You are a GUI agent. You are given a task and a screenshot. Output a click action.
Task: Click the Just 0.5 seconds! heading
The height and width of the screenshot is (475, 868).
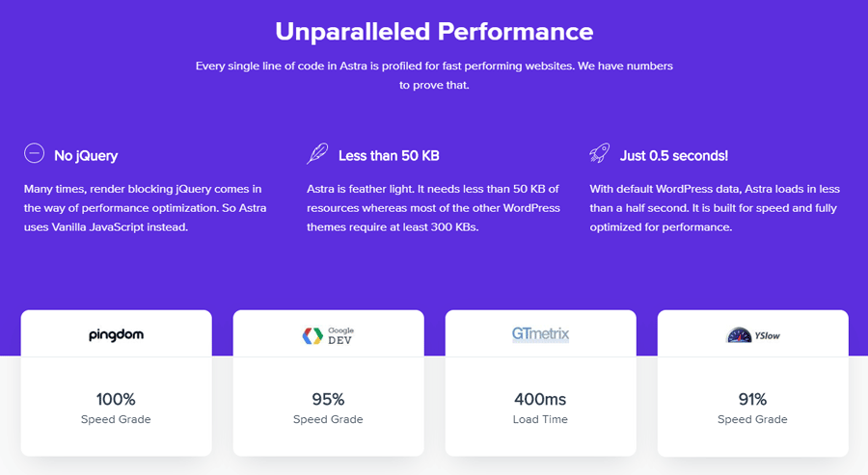point(674,155)
